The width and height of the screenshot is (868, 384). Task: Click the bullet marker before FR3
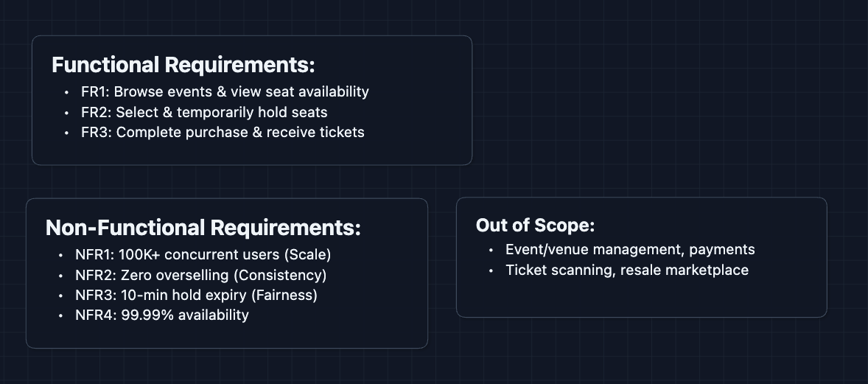click(x=67, y=133)
